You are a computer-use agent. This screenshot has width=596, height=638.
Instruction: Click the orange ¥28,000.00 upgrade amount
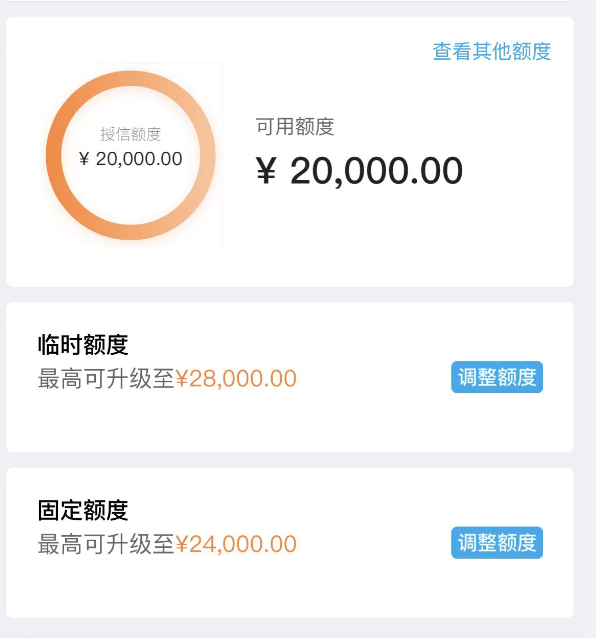(236, 378)
